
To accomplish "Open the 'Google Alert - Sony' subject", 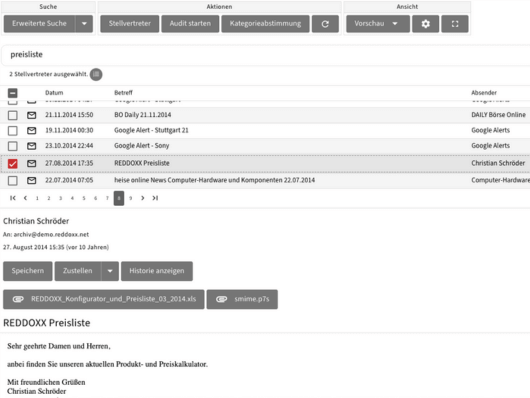I will point(142,146).
